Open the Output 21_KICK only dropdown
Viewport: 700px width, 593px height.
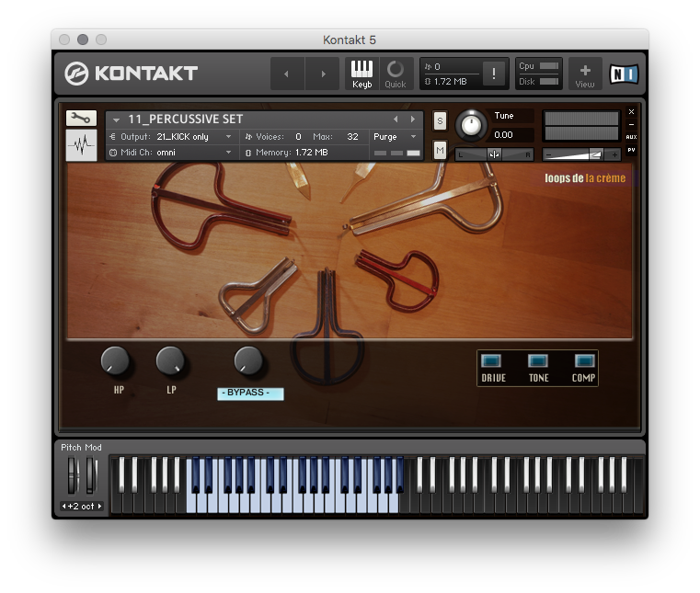tap(172, 137)
